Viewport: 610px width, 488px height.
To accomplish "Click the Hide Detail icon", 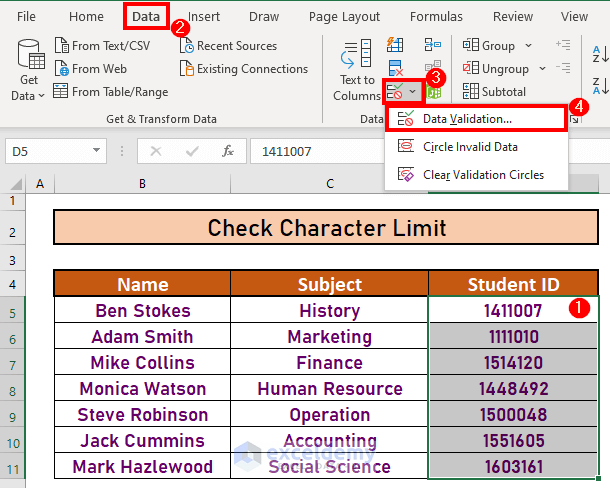I will (x=563, y=68).
